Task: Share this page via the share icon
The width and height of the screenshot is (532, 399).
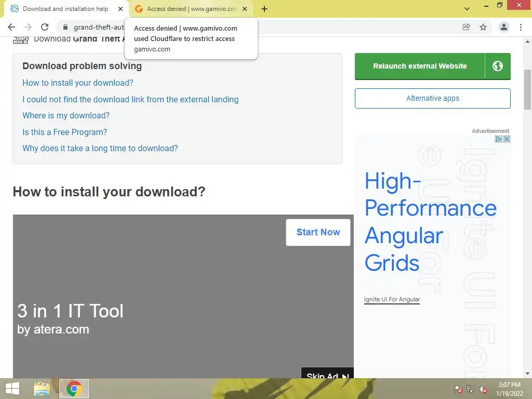Action: click(466, 27)
